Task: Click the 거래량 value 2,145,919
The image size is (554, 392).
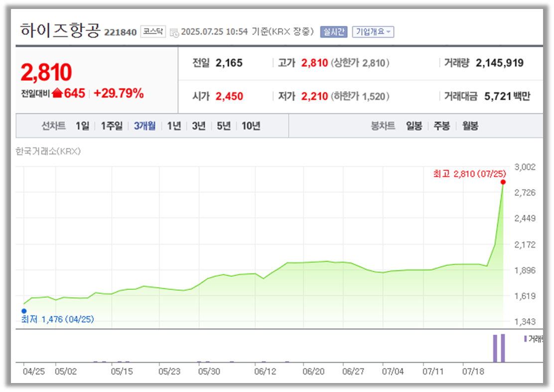Action: point(500,63)
